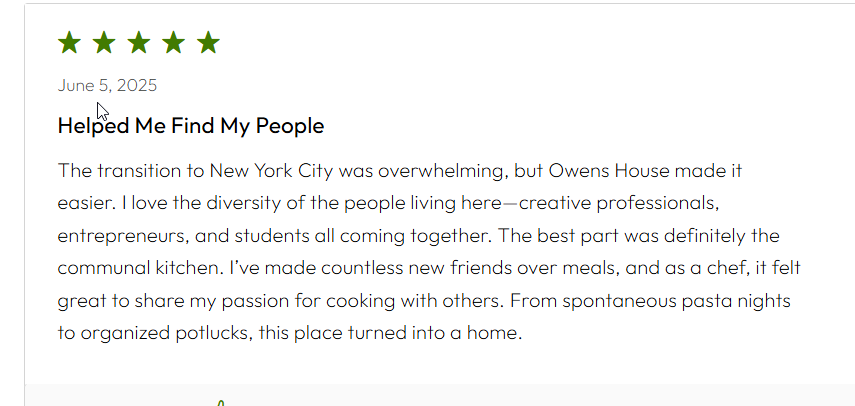The height and width of the screenshot is (406, 855).
Task: Click the fourth green rating star
Action: click(173, 43)
